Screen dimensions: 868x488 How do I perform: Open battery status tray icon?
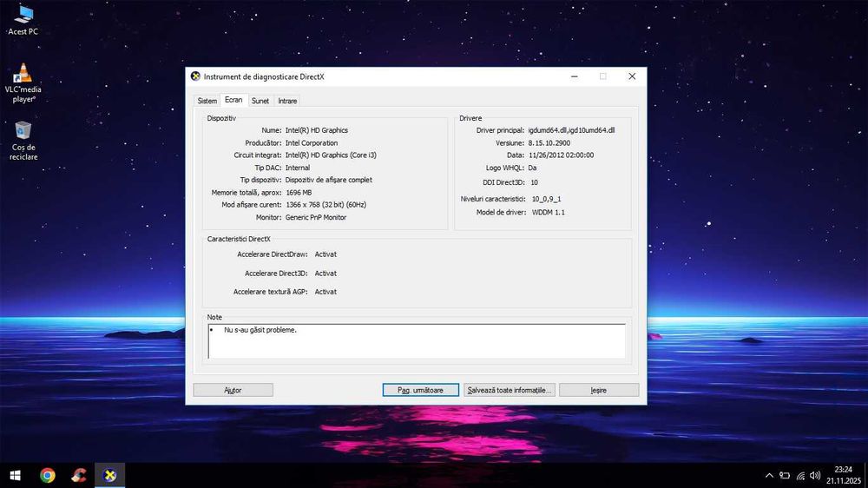coord(785,475)
